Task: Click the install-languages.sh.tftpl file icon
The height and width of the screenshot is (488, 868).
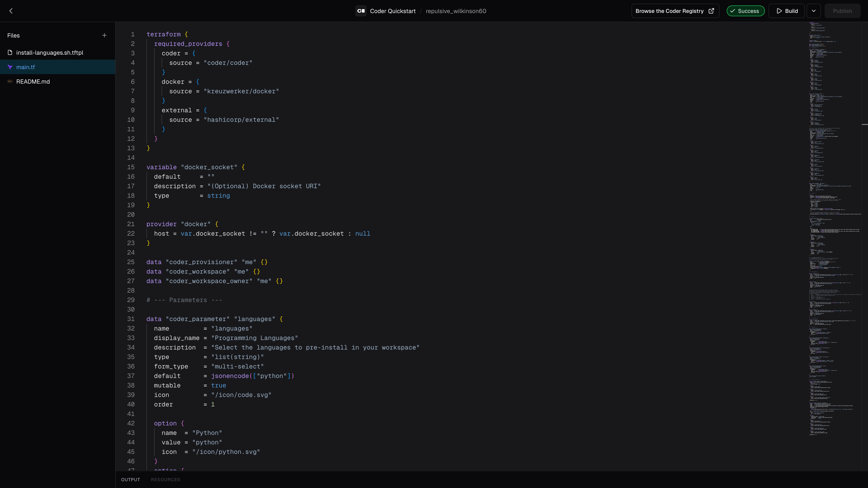Action: (x=10, y=53)
